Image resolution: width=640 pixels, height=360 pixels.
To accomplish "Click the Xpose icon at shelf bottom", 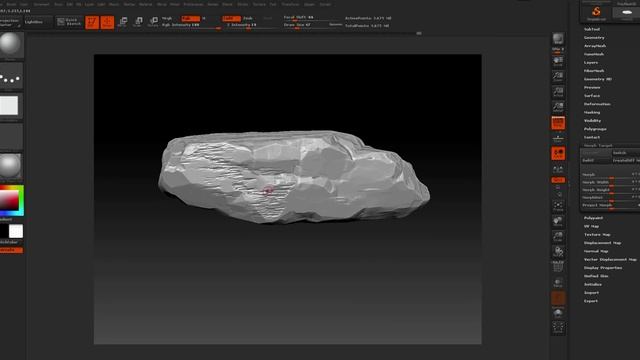I will point(558,328).
